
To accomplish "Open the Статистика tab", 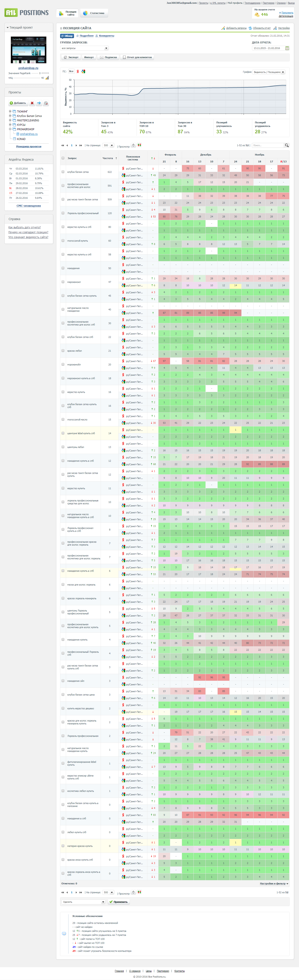I will coord(94,13).
